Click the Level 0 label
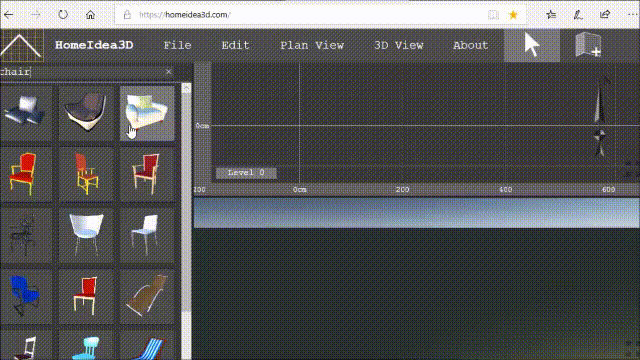This screenshot has height=360, width=640. (246, 173)
